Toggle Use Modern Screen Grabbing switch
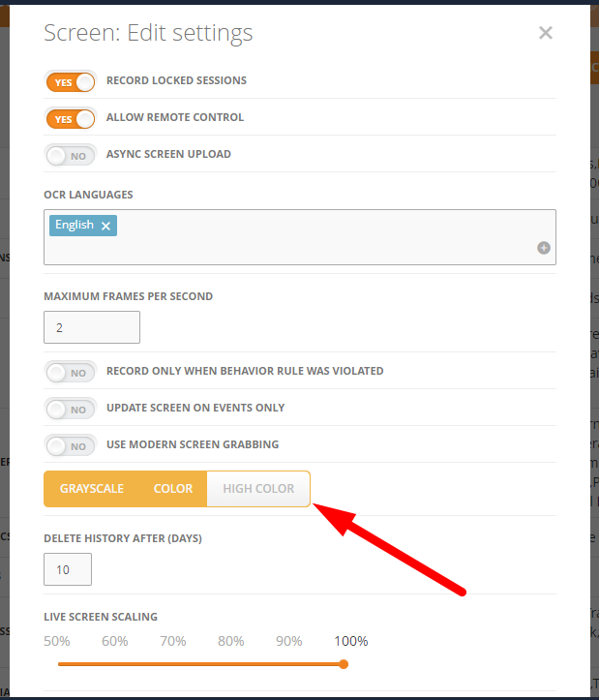 71,446
